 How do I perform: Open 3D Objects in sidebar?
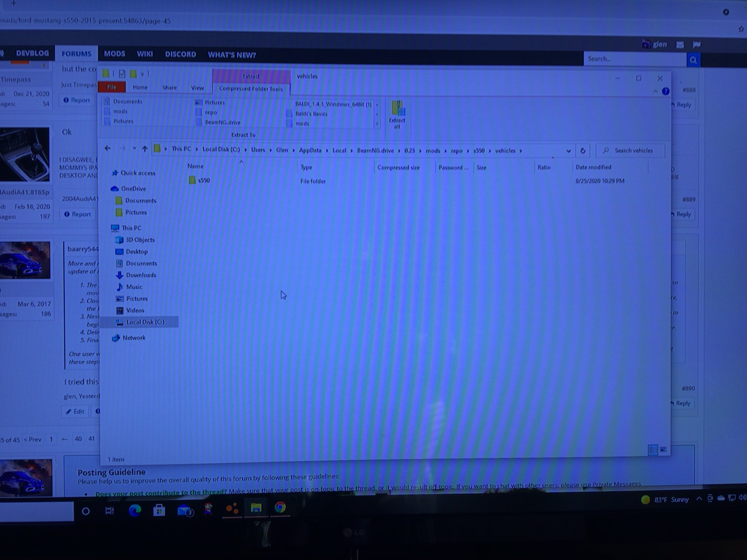point(135,240)
